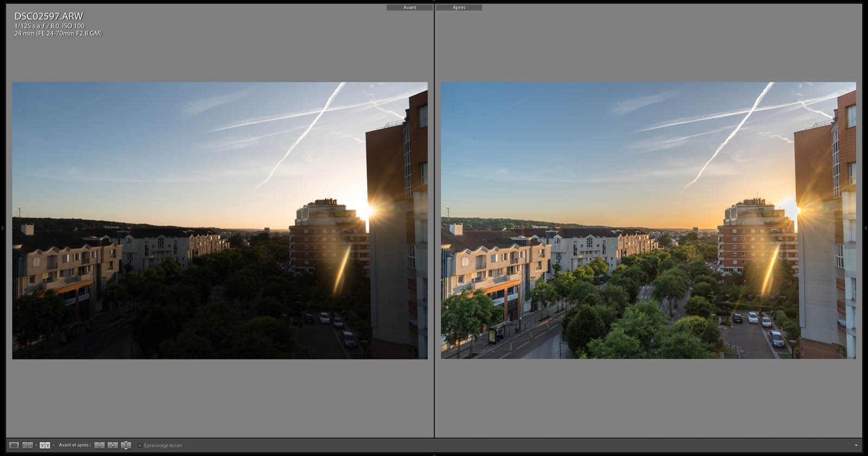Click the DSC02597.ARW info overlay

[49, 16]
